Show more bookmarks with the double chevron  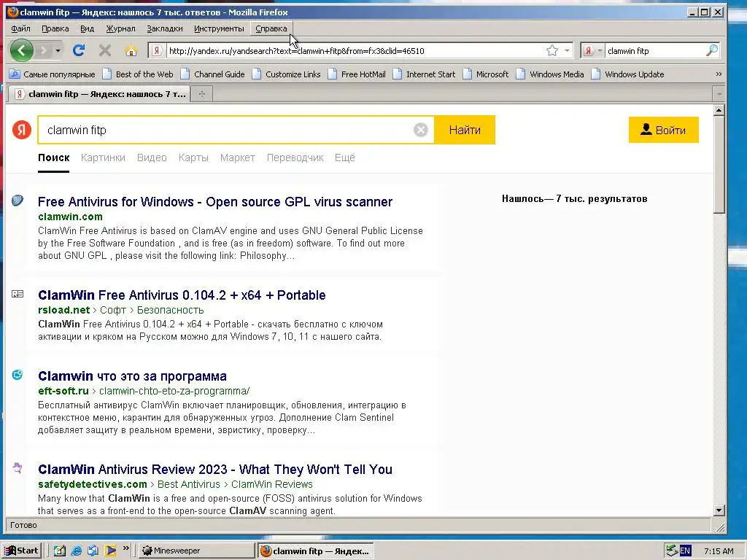(719, 74)
